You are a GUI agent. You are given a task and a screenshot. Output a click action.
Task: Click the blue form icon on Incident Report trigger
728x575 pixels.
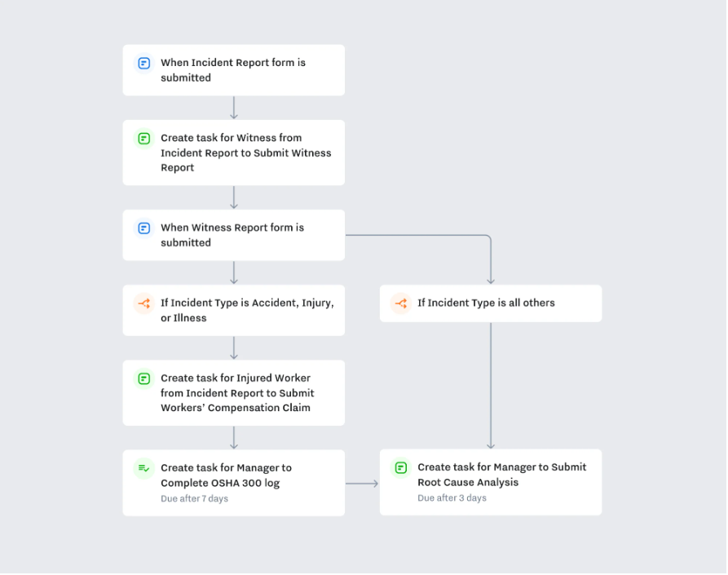(x=144, y=63)
